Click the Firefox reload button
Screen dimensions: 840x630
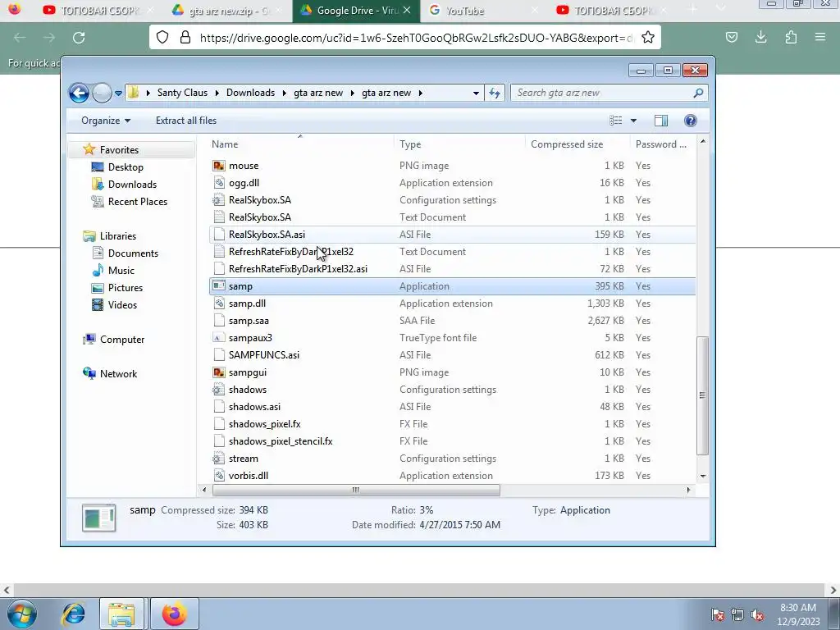click(x=79, y=38)
